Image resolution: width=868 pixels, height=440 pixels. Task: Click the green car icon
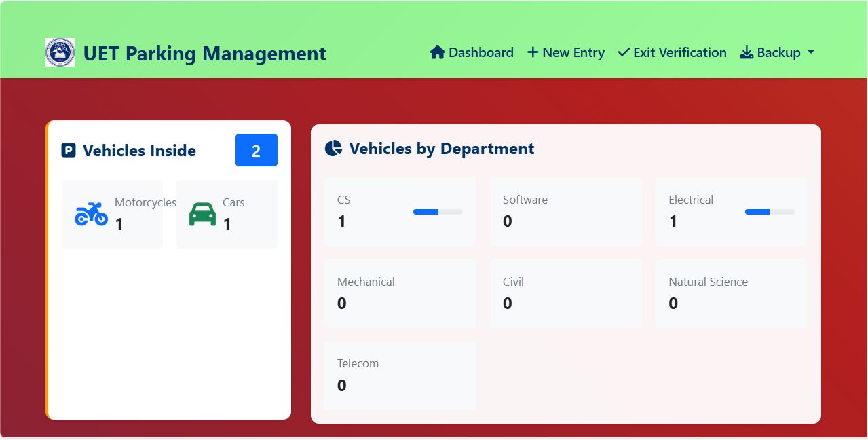[202, 214]
